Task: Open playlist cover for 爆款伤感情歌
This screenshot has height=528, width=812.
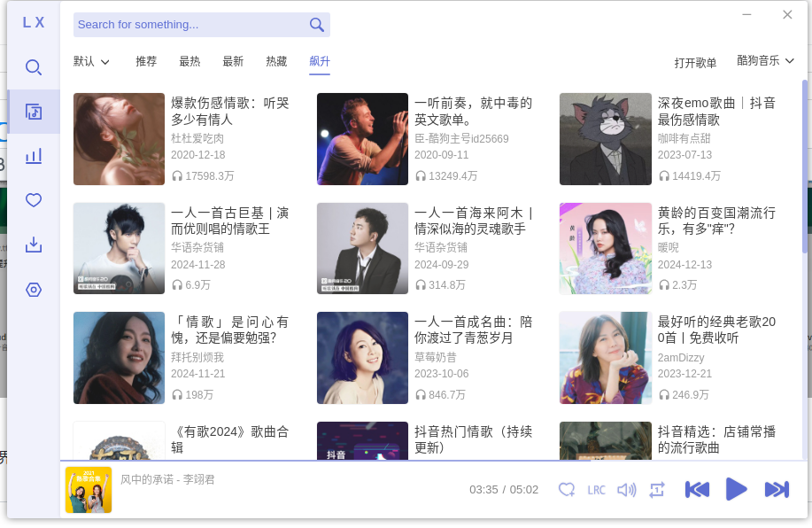Action: pyautogui.click(x=120, y=139)
